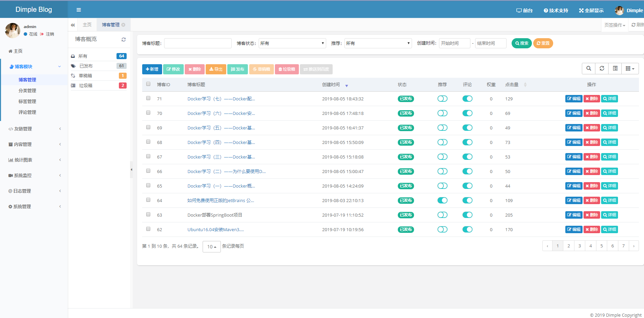Click 结束时间 date field
The height and width of the screenshot is (318, 644).
tap(491, 43)
